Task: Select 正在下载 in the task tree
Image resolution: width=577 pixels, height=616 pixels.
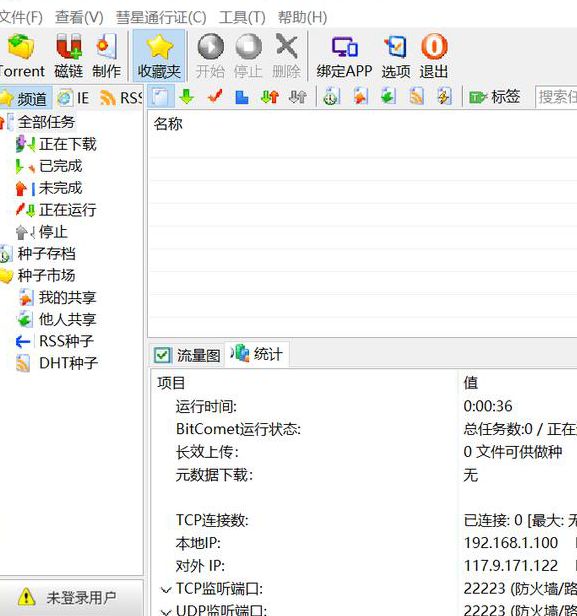Action: (x=67, y=144)
